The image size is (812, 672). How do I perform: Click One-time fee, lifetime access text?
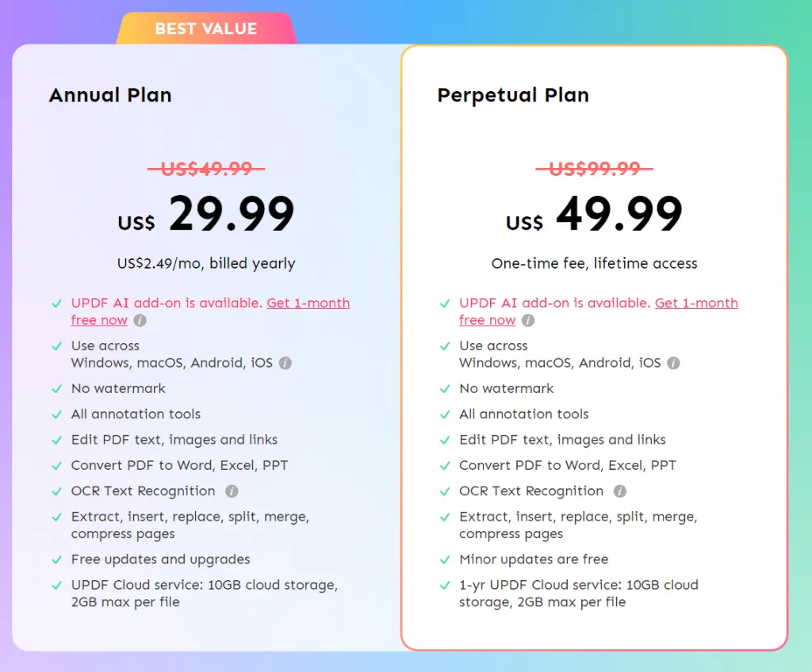click(x=595, y=264)
